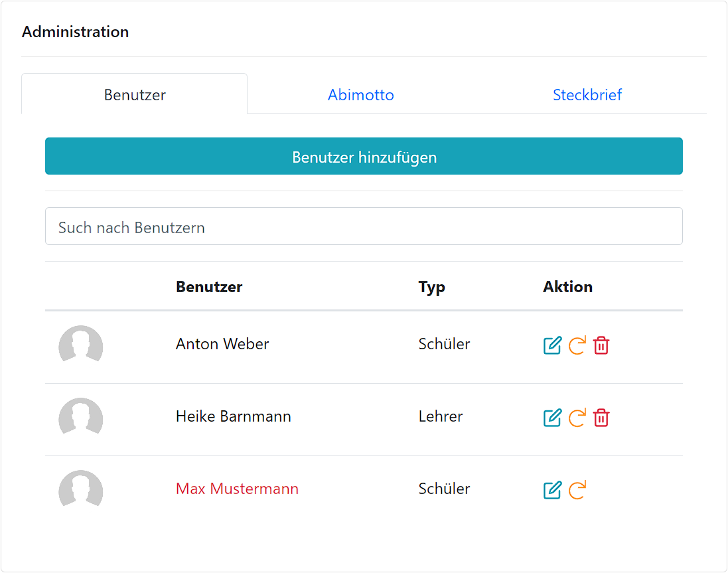This screenshot has width=728, height=573.
Task: Edit Heike Barnmann's user entry
Action: tap(553, 418)
